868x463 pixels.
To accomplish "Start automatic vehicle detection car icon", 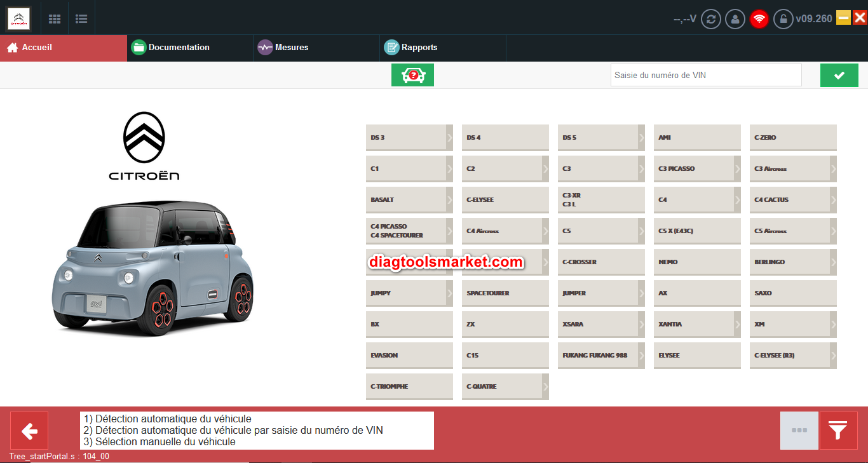I will 412,75.
